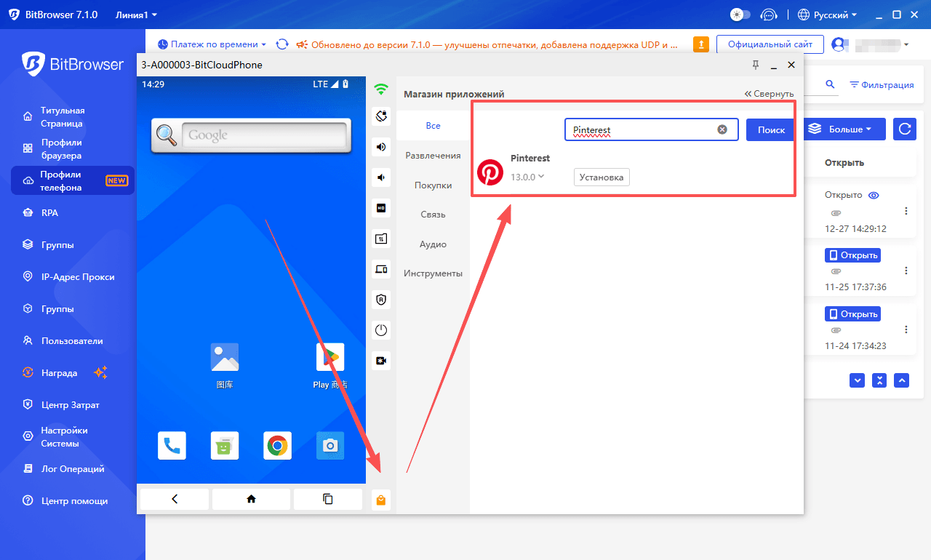931x560 pixels.
Task: Launch Chrome on the cloud phone
Action: tap(277, 446)
